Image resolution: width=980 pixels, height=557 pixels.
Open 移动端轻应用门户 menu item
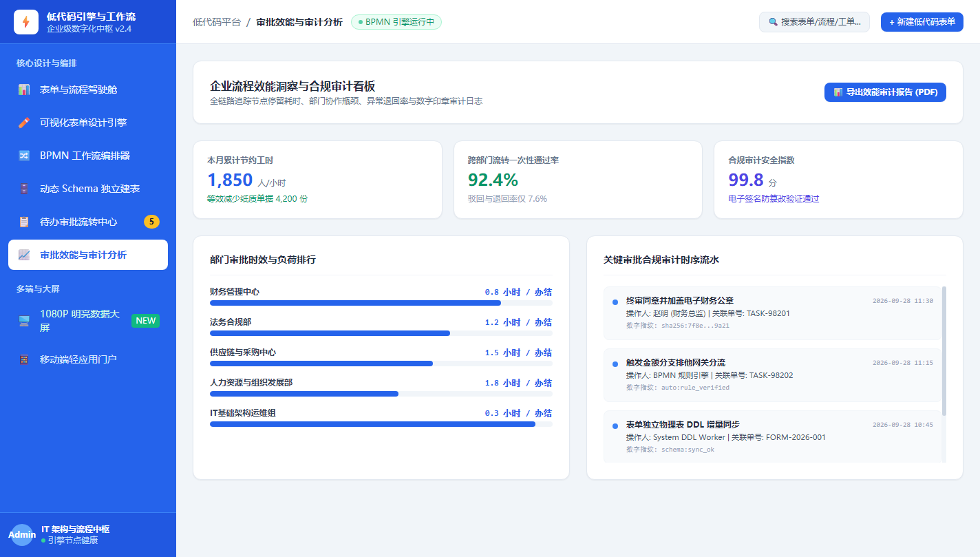click(x=88, y=359)
